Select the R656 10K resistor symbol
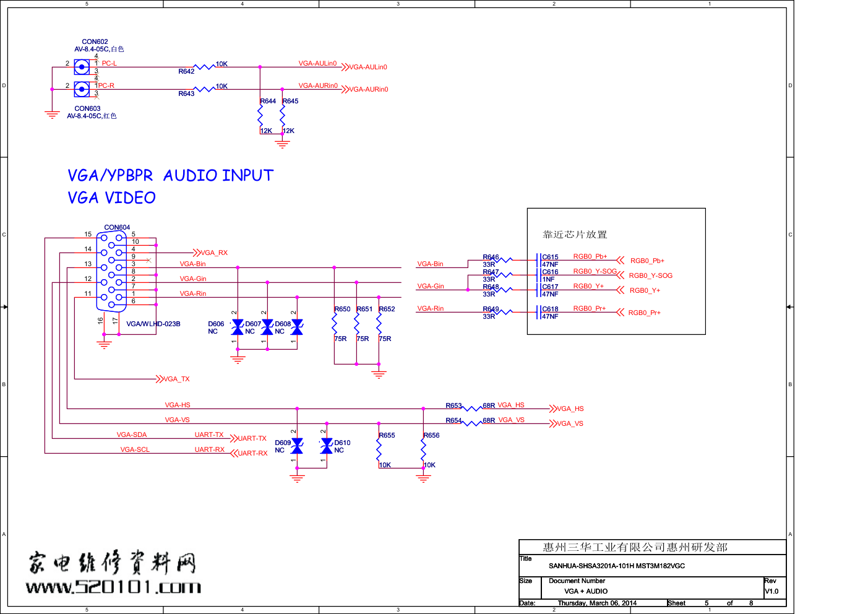Viewport: 868px width, 614px height. [423, 450]
